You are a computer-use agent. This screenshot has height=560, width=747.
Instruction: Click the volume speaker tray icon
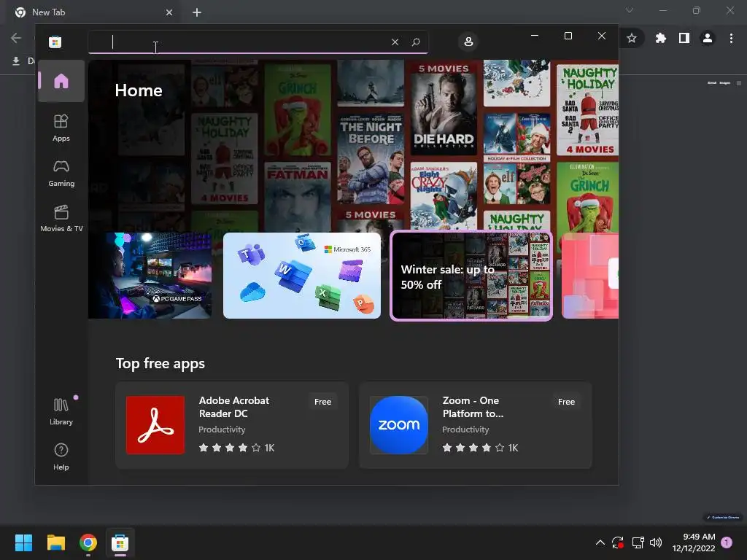[x=656, y=542]
